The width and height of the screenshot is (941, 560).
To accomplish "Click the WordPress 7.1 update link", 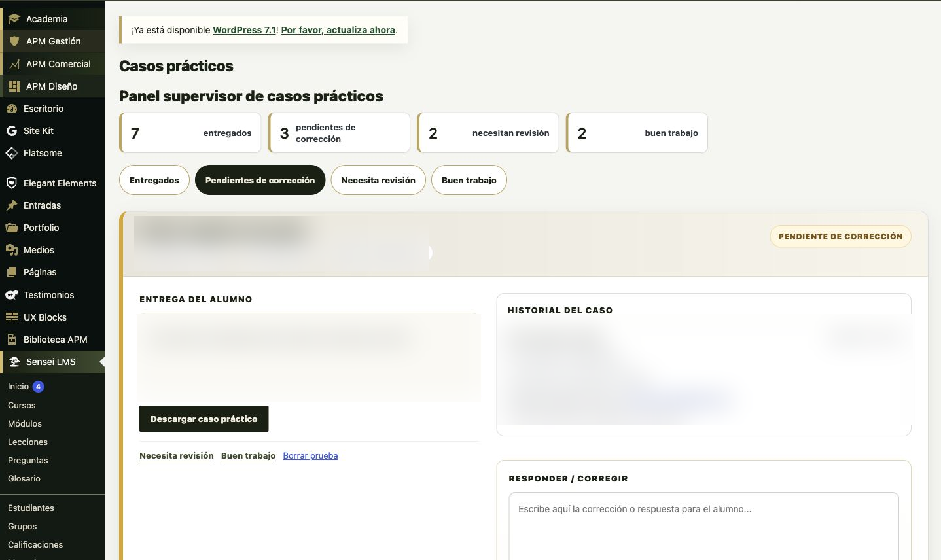I will tap(244, 30).
